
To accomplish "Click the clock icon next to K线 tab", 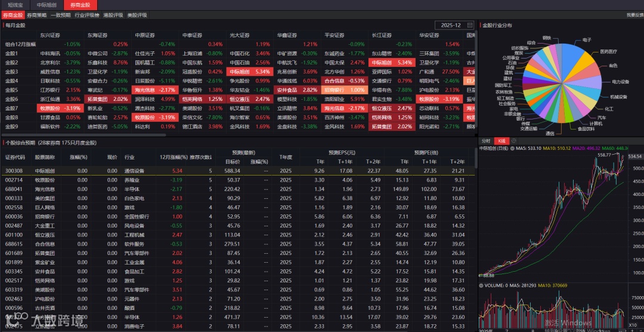I will tap(514, 141).
